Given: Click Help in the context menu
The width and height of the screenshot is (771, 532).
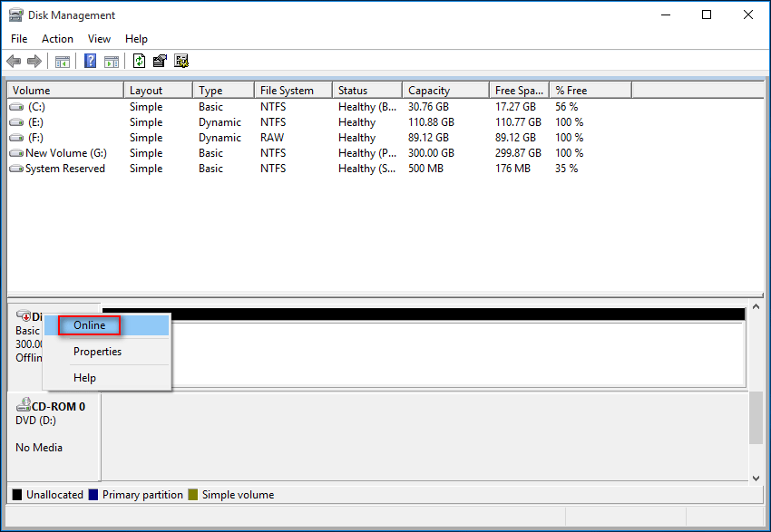Looking at the screenshot, I should coord(84,378).
